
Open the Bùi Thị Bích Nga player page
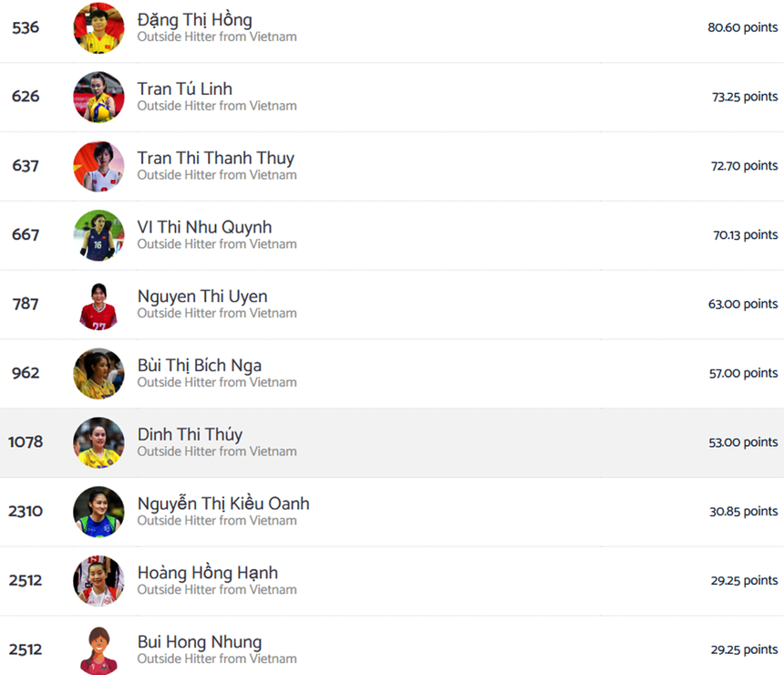[199, 366]
